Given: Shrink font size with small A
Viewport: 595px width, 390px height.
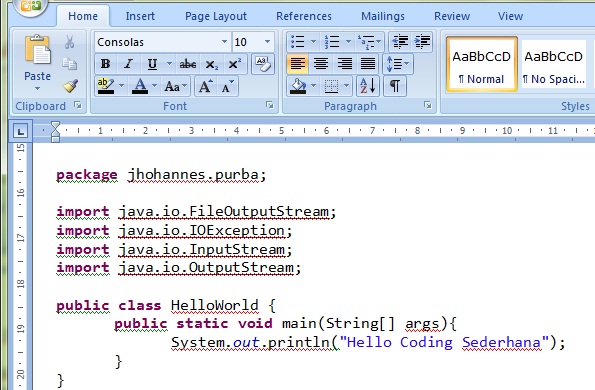Looking at the screenshot, I should [227, 86].
